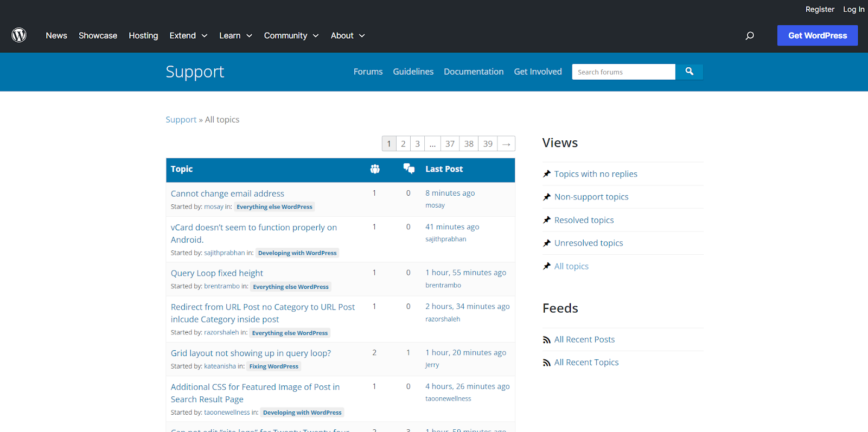Viewport: 868px width, 432px height.
Task: Click Everything else WordPress tag under mosay topic
Action: click(x=275, y=207)
